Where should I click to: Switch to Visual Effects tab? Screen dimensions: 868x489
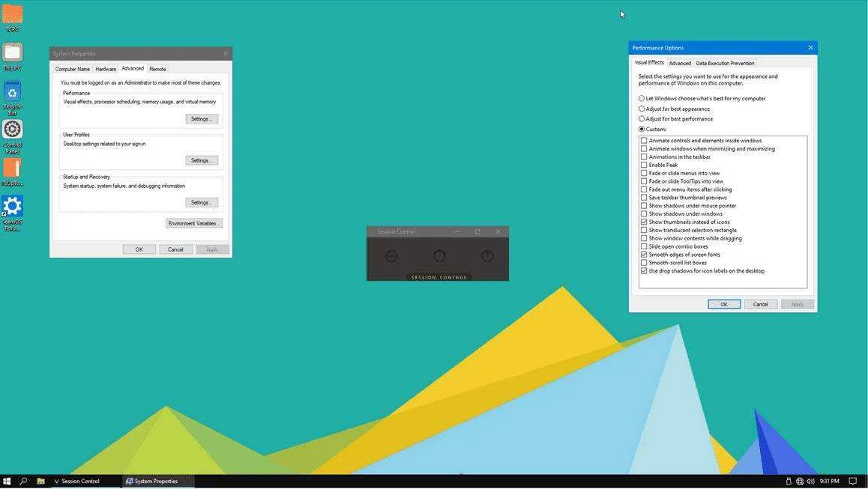click(649, 62)
